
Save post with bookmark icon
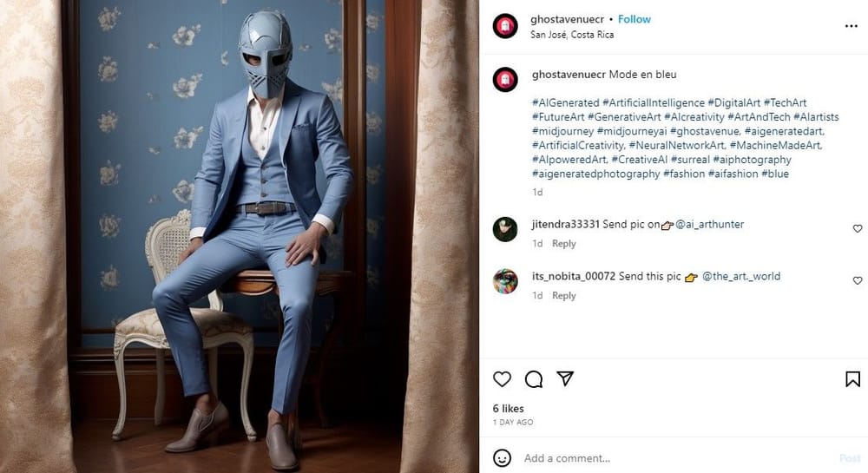(852, 379)
